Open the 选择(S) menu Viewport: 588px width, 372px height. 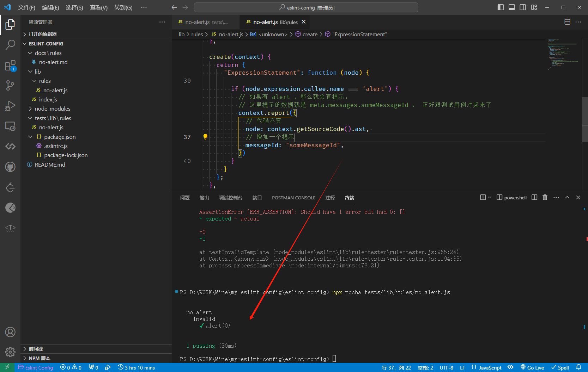74,7
